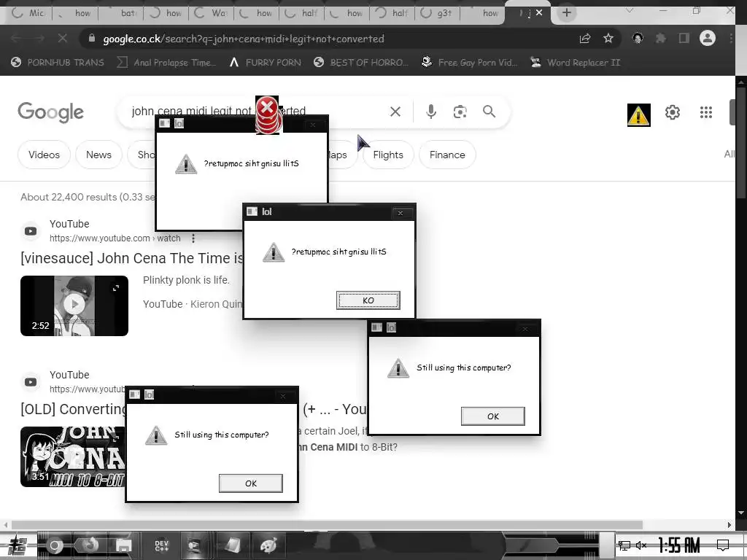Open the Start menu on the taskbar
This screenshot has height=560, width=747.
pos(18,545)
